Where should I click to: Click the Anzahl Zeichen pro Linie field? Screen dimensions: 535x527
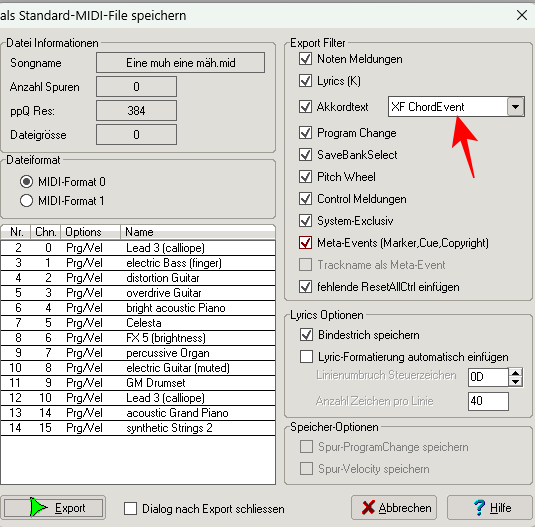(x=488, y=401)
